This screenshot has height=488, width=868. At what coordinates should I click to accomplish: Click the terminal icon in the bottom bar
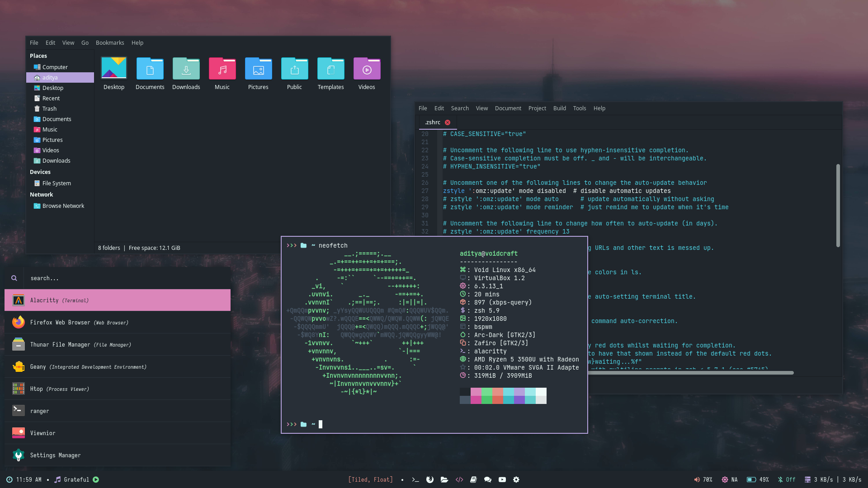415,479
